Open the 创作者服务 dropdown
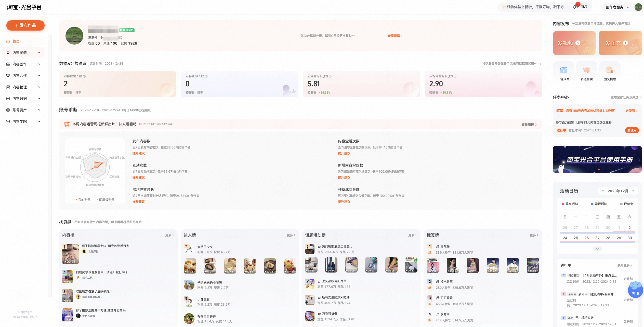Image resolution: width=644 pixels, height=327 pixels. [x=617, y=7]
